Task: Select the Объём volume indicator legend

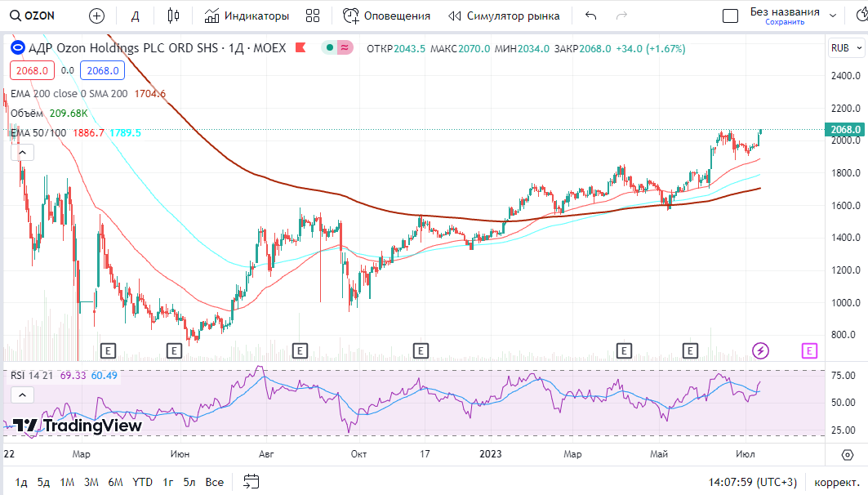Action: tap(27, 113)
